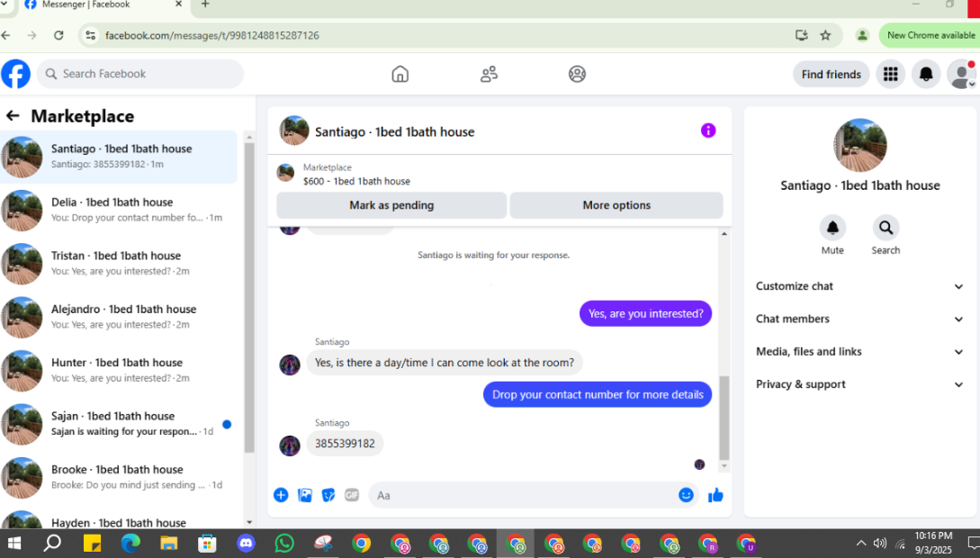Open the Groups icon in top navigation

tap(577, 75)
